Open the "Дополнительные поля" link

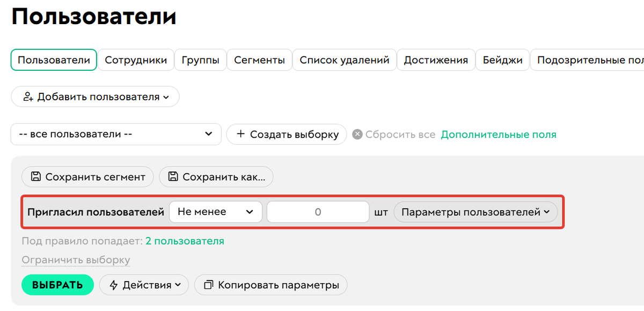pyautogui.click(x=498, y=134)
